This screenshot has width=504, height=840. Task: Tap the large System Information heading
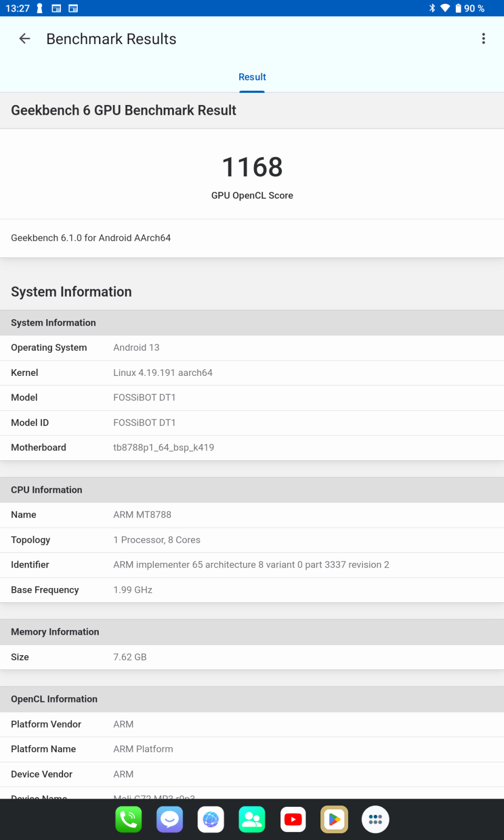pyautogui.click(x=71, y=292)
